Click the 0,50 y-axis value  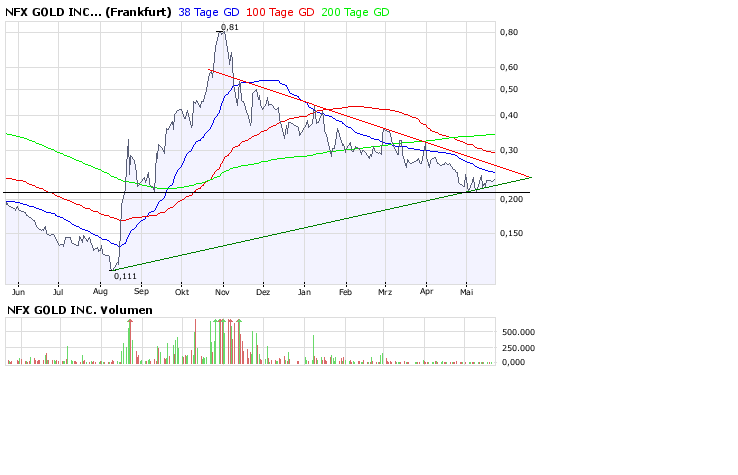tap(509, 89)
